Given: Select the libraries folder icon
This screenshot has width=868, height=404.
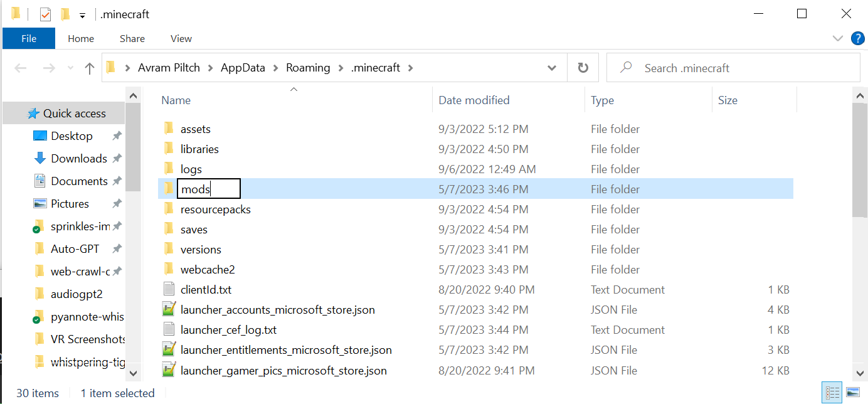Looking at the screenshot, I should pyautogui.click(x=168, y=149).
